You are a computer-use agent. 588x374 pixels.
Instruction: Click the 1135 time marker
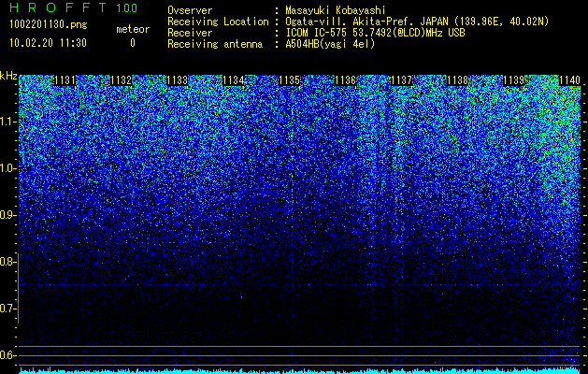290,80
